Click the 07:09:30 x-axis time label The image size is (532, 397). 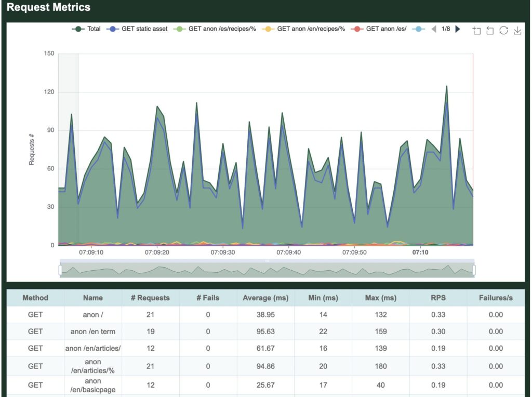(223, 253)
